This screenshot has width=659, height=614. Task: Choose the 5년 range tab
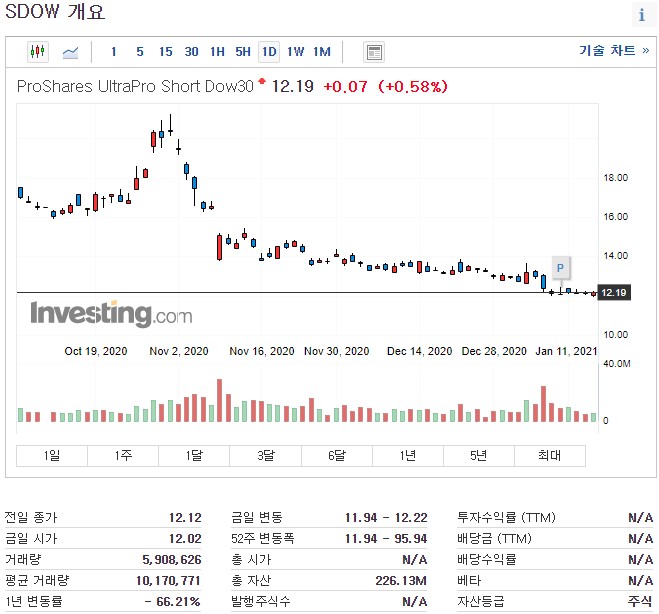tap(479, 456)
